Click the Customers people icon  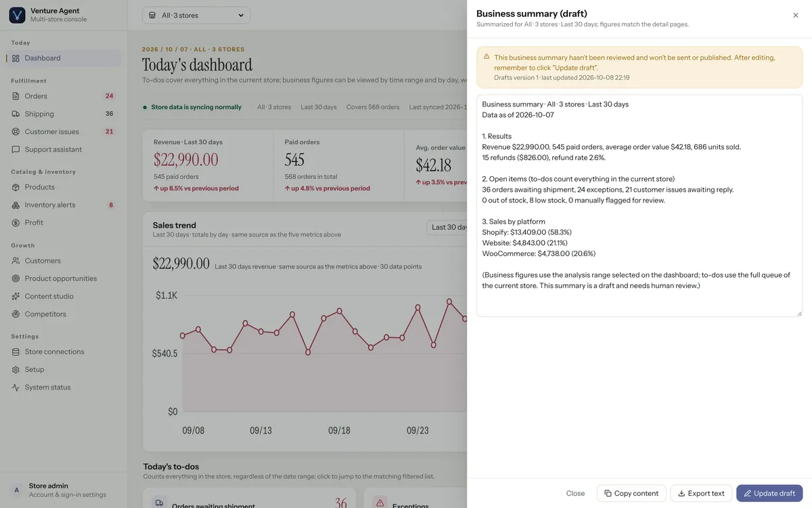point(16,261)
